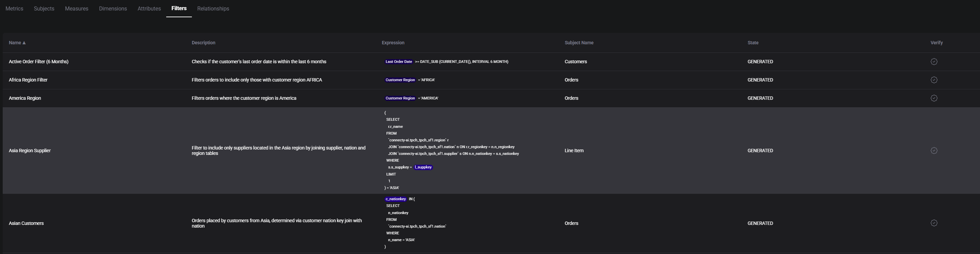980x254 pixels.
Task: Click the State column header
Action: [753, 43]
